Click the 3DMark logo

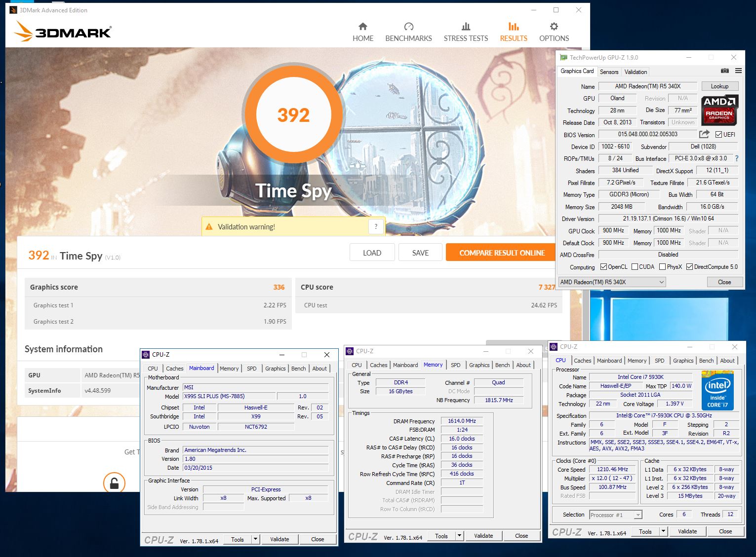coord(63,31)
